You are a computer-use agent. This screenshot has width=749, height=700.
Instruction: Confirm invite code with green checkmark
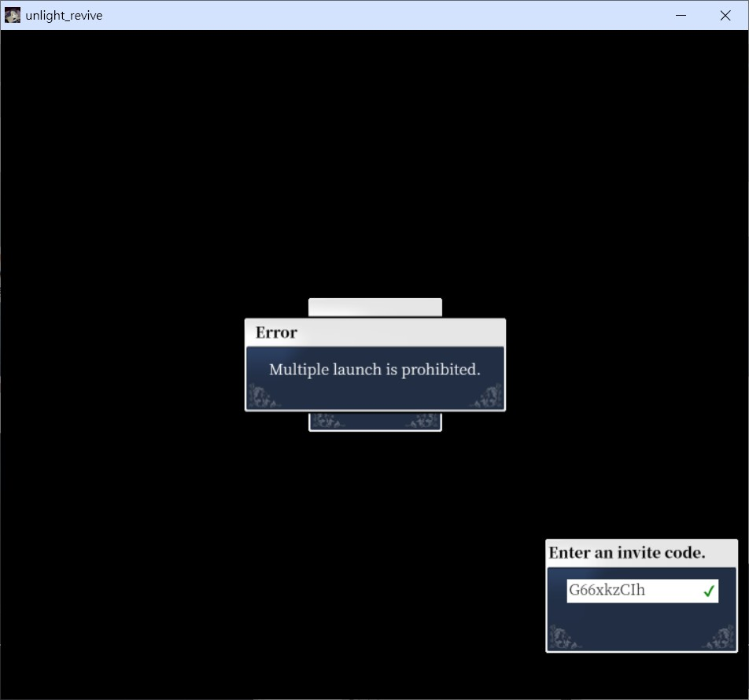tap(709, 591)
